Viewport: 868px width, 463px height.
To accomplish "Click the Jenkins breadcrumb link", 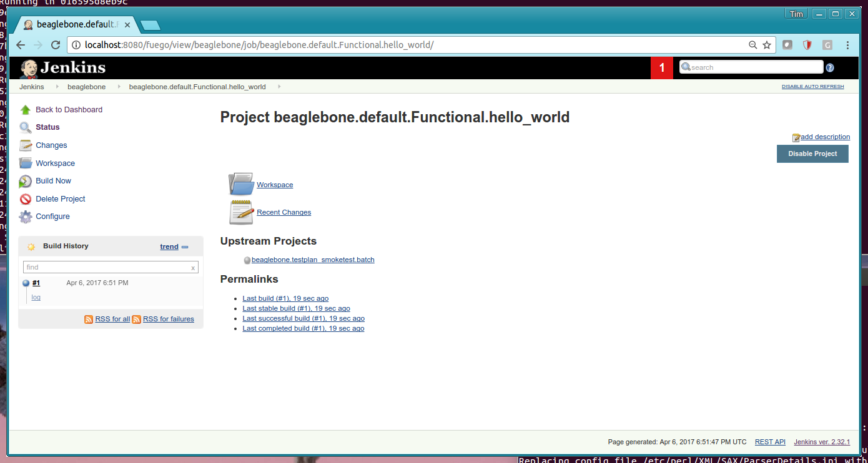I will pyautogui.click(x=32, y=87).
